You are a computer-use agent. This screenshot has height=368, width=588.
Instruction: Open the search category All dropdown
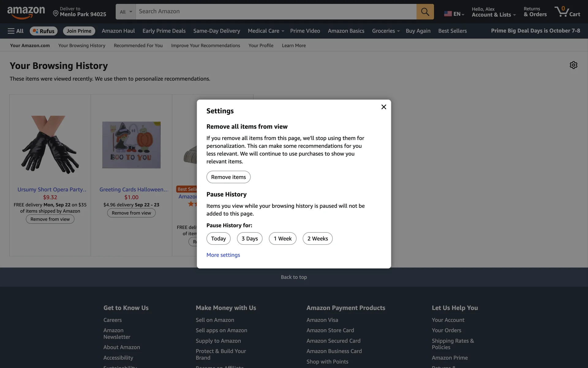coord(126,12)
